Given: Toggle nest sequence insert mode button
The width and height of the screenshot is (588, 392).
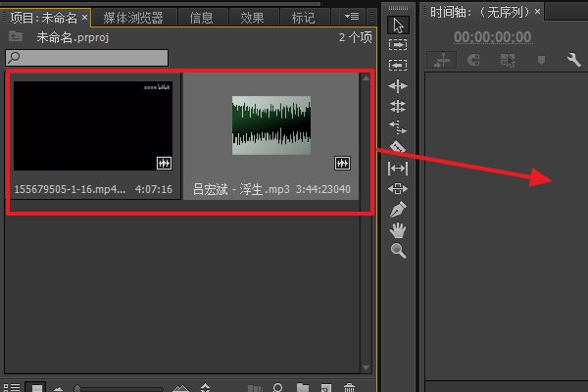Looking at the screenshot, I should click(x=442, y=60).
